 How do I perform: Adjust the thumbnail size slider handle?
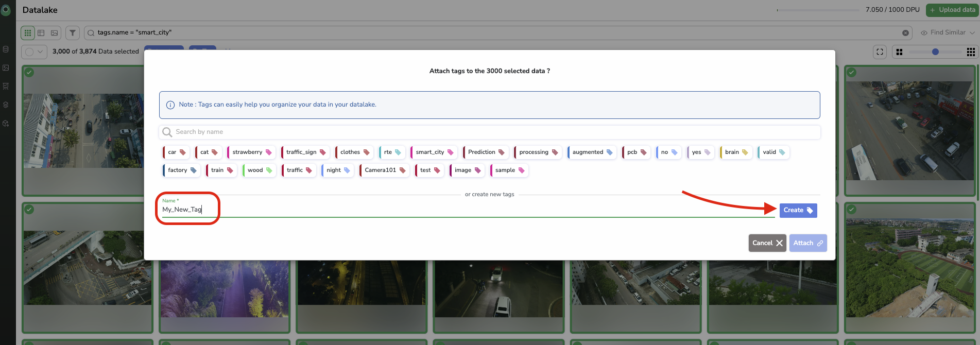[x=935, y=51]
